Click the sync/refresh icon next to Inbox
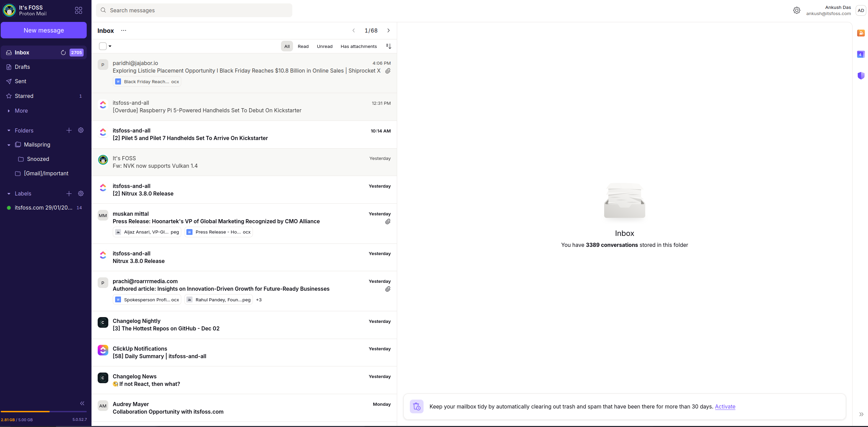The image size is (868, 427). point(63,52)
